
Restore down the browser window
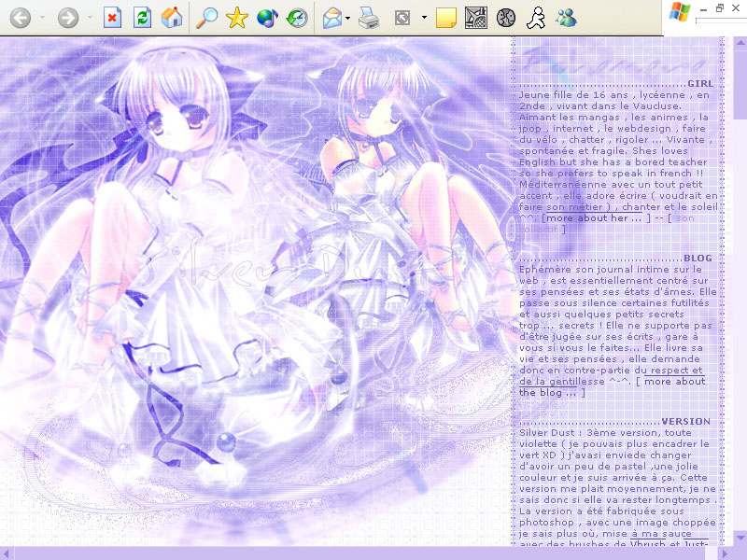(x=720, y=7)
